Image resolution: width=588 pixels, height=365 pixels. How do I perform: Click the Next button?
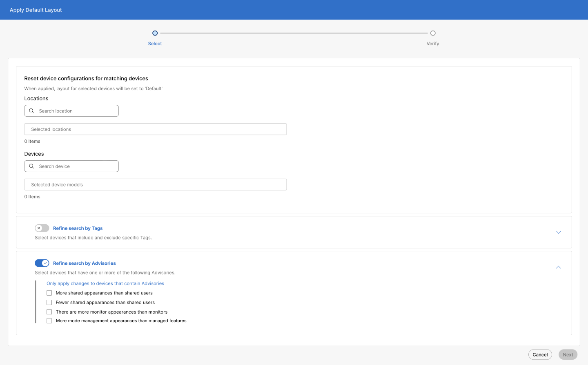pyautogui.click(x=568, y=355)
